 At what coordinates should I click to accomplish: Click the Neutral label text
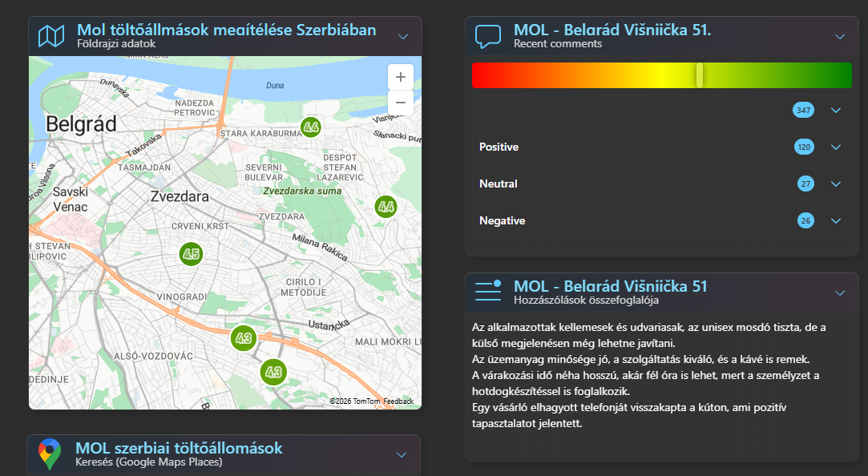(x=499, y=184)
